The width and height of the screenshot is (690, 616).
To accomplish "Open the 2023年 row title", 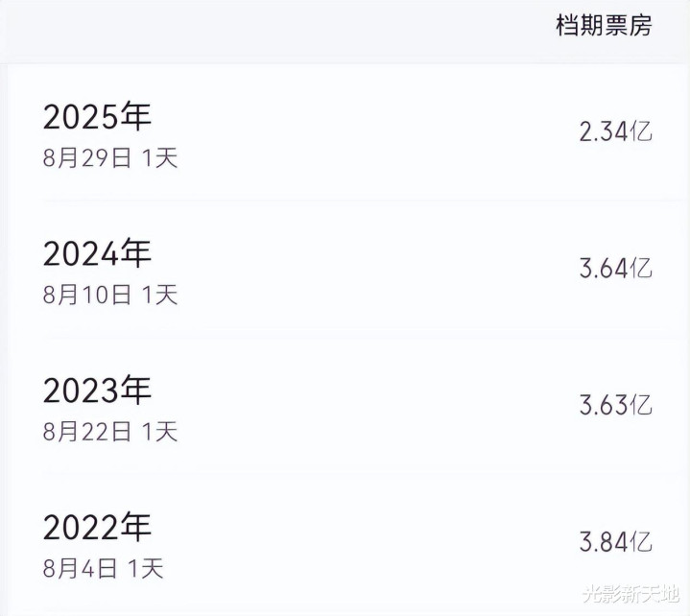I will coord(97,391).
